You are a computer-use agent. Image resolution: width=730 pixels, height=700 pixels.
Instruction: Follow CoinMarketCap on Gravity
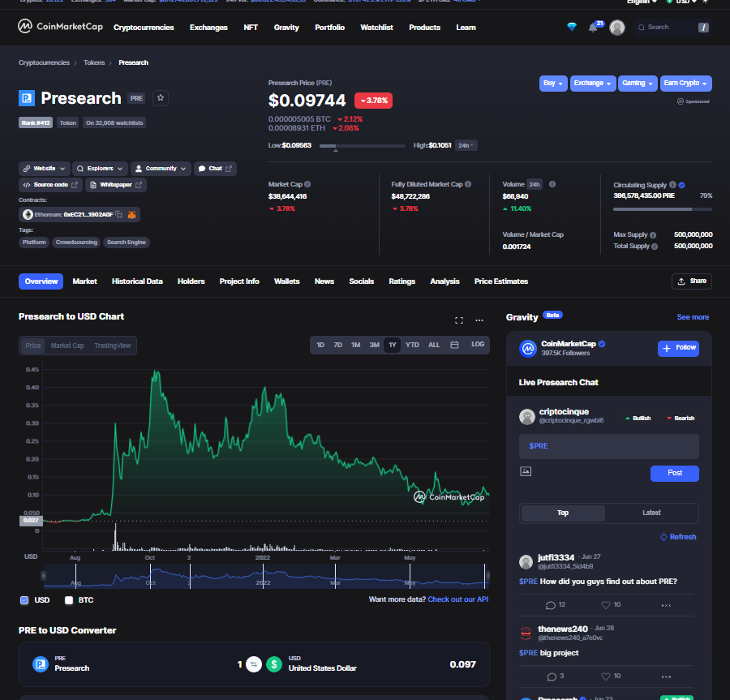click(678, 348)
